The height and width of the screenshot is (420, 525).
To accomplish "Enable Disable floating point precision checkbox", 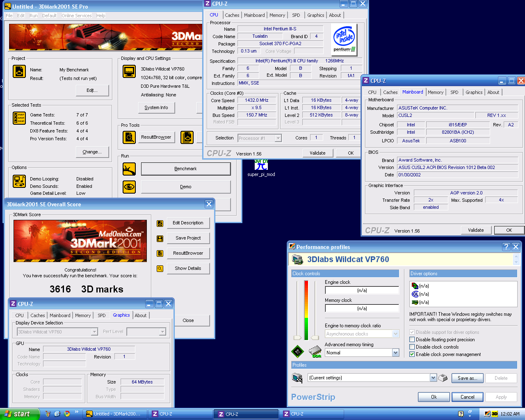I will click(x=412, y=340).
